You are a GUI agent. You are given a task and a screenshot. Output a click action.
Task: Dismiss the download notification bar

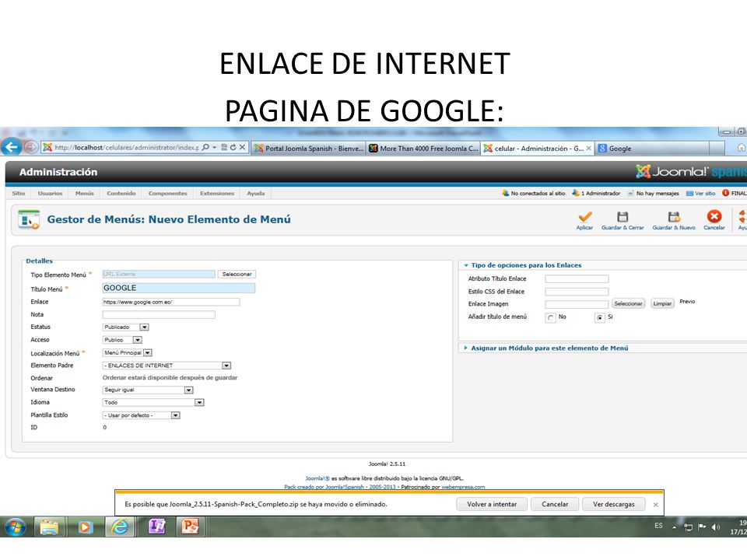click(655, 505)
